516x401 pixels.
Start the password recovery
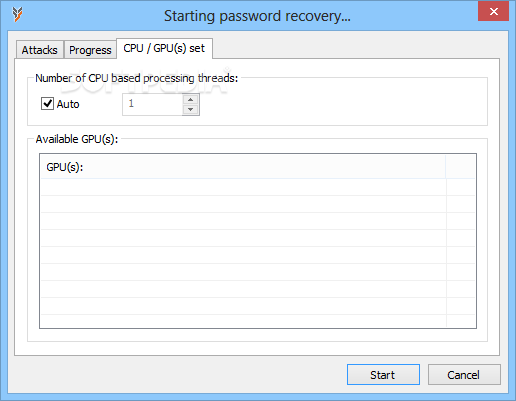[383, 375]
